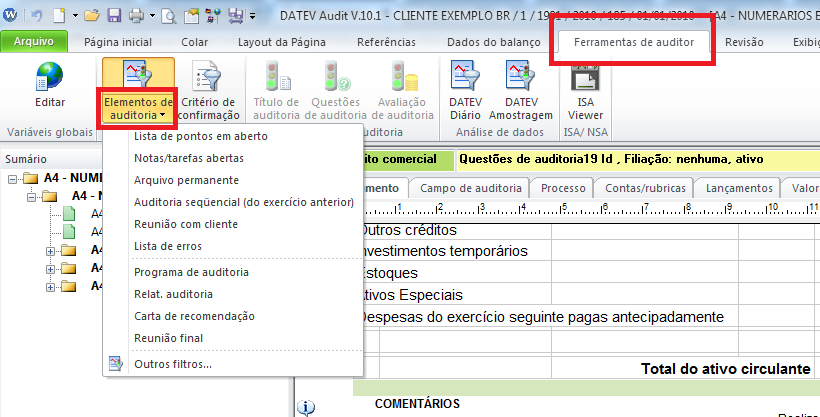The height and width of the screenshot is (417, 820).
Task: Click the double floppy sync icon
Action: pos(236,16)
